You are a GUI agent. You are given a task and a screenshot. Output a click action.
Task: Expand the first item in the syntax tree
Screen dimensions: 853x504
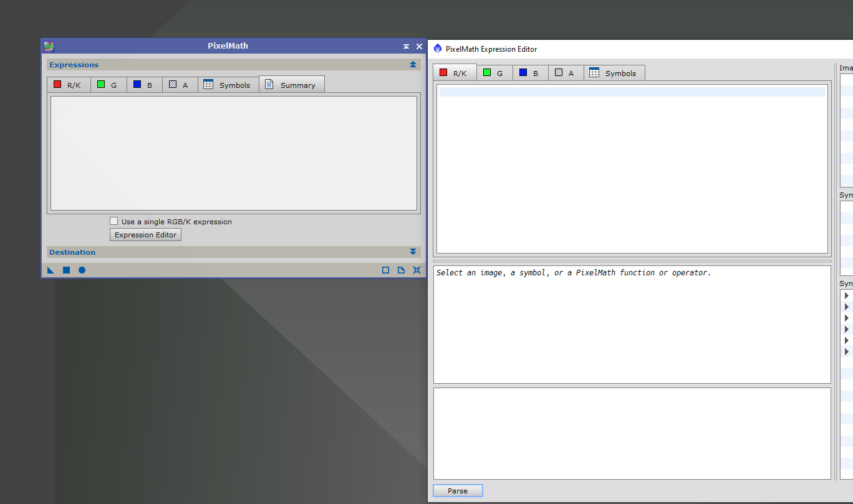coord(846,295)
